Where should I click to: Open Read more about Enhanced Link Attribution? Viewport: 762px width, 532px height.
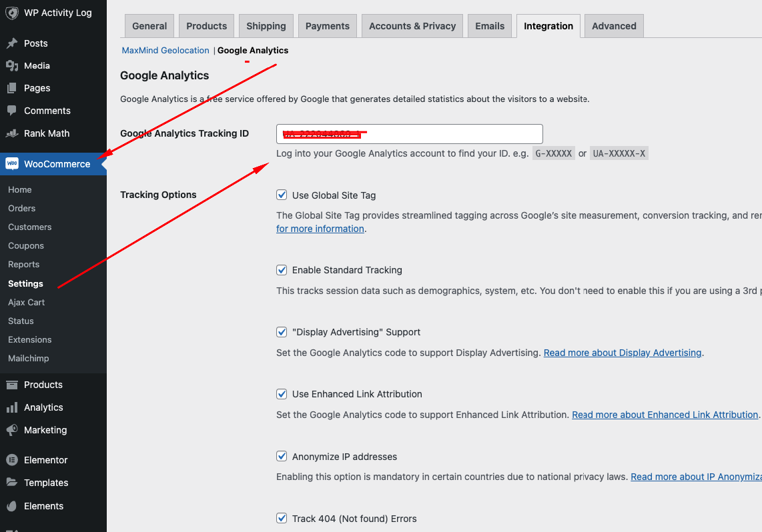(x=665, y=415)
